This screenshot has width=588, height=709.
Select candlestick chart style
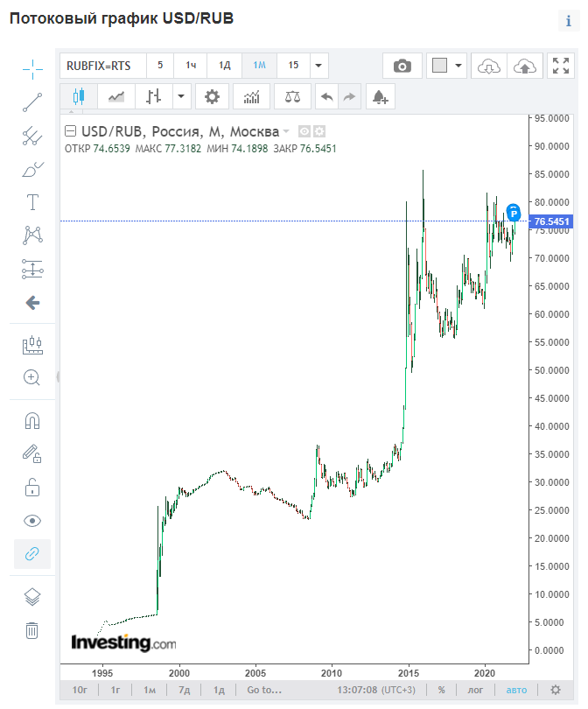[x=79, y=96]
